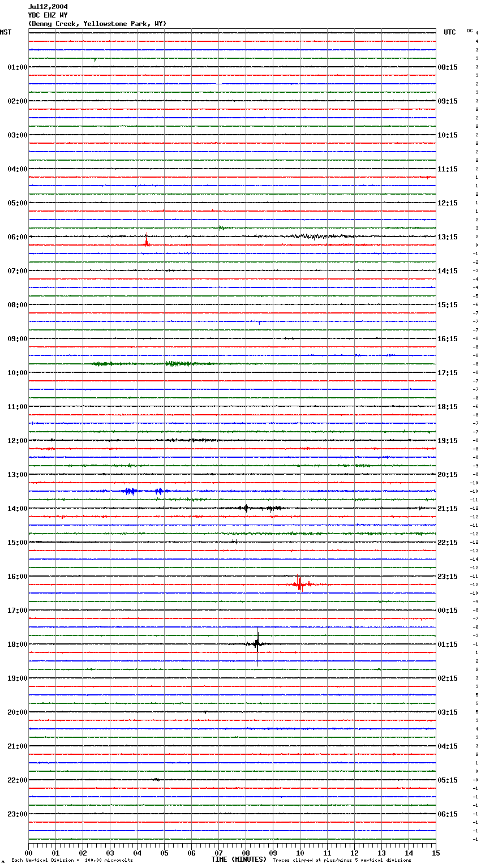This screenshot has width=481, height=868.
Task: Click minute 08 on the bottom axis
Action: point(246,853)
